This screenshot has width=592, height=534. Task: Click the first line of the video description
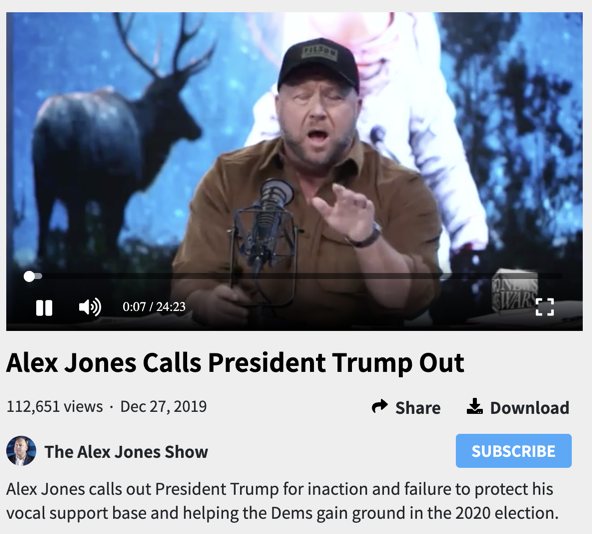tap(280, 489)
